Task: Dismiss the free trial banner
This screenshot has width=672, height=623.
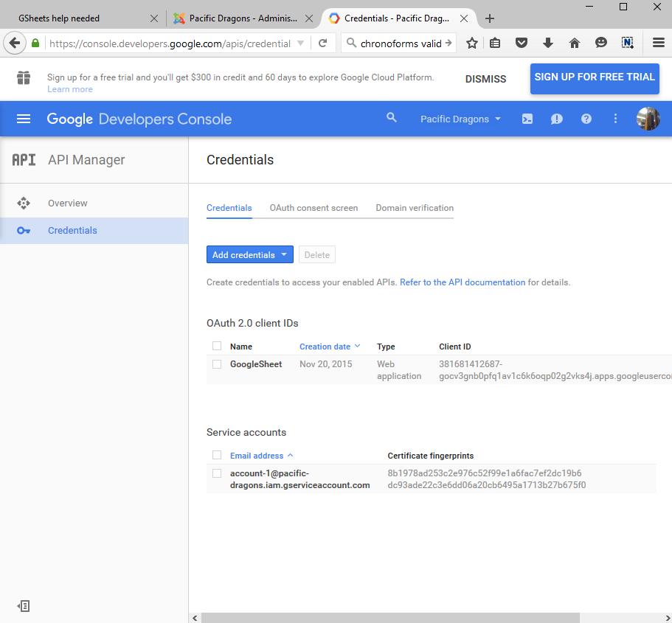Action: (485, 79)
